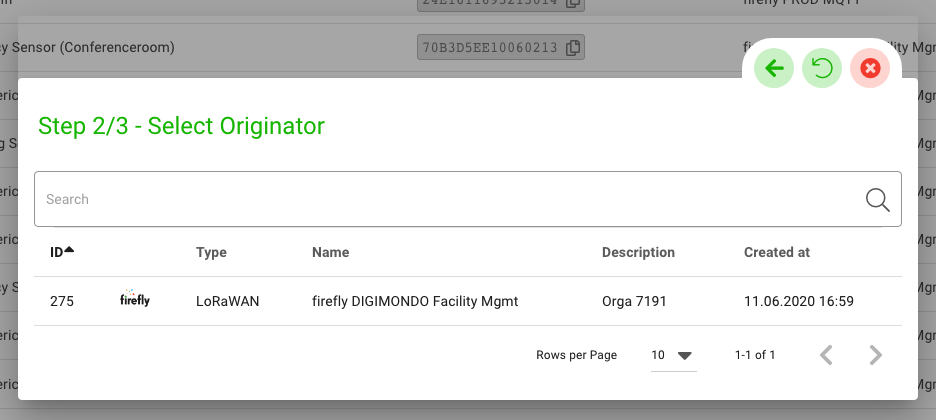This screenshot has width=936, height=420.
Task: Click the firefly logo in row 275
Action: 134,300
